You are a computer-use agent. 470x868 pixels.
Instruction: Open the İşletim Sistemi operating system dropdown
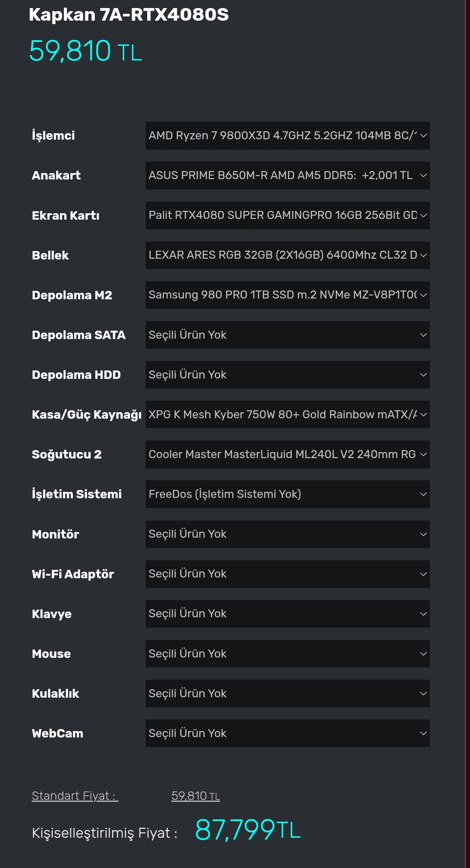[287, 494]
